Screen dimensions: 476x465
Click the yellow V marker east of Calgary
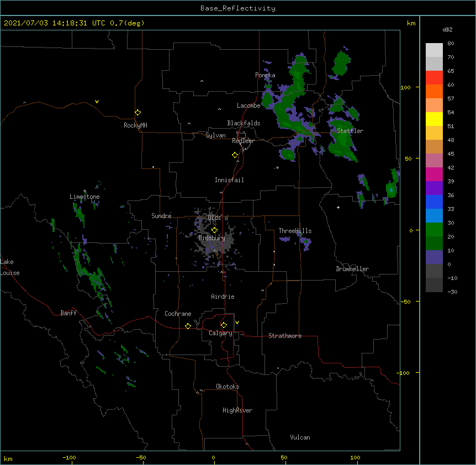point(237,323)
